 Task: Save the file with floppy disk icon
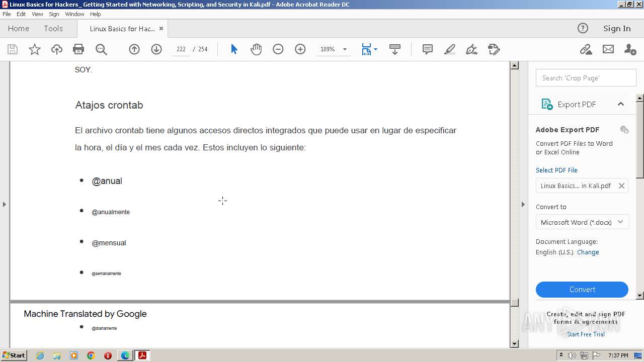[x=13, y=49]
